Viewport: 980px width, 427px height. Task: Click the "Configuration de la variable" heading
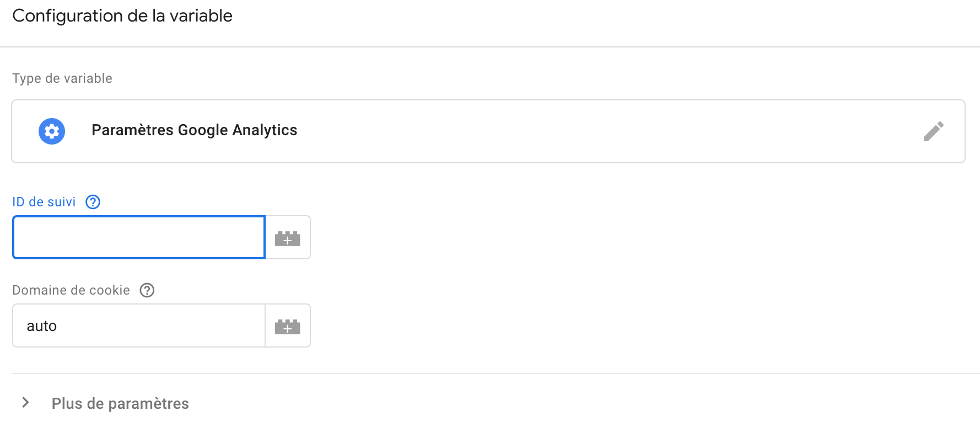tap(122, 16)
